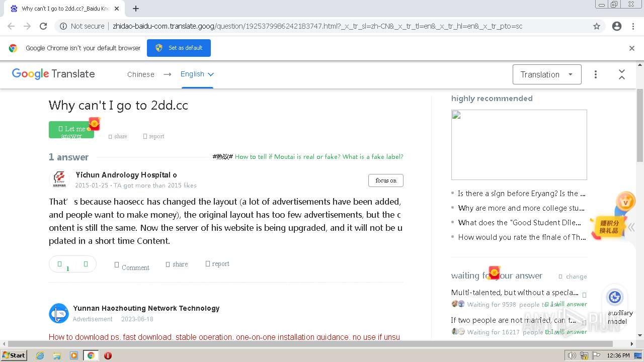Open the Moutai real or fake link
This screenshot has width=644, height=362.
tap(319, 156)
